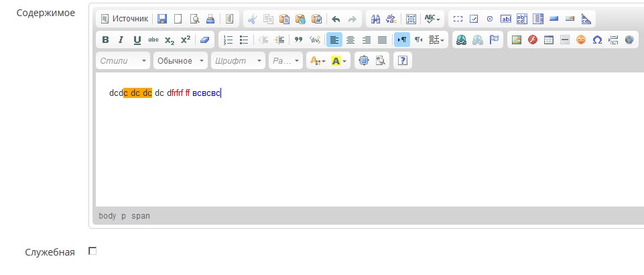The height and width of the screenshot is (275, 644).
Task: Insert a horizontal line
Action: pos(565,40)
